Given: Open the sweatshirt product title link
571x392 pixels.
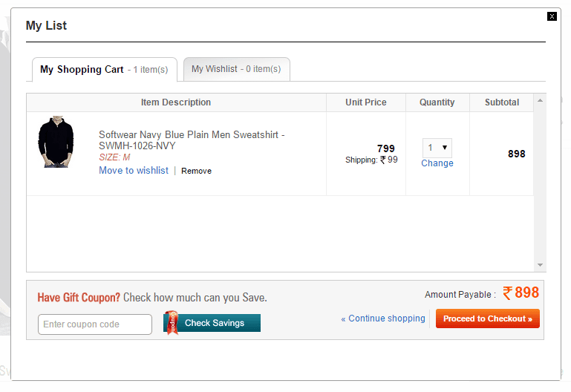Looking at the screenshot, I should click(192, 140).
